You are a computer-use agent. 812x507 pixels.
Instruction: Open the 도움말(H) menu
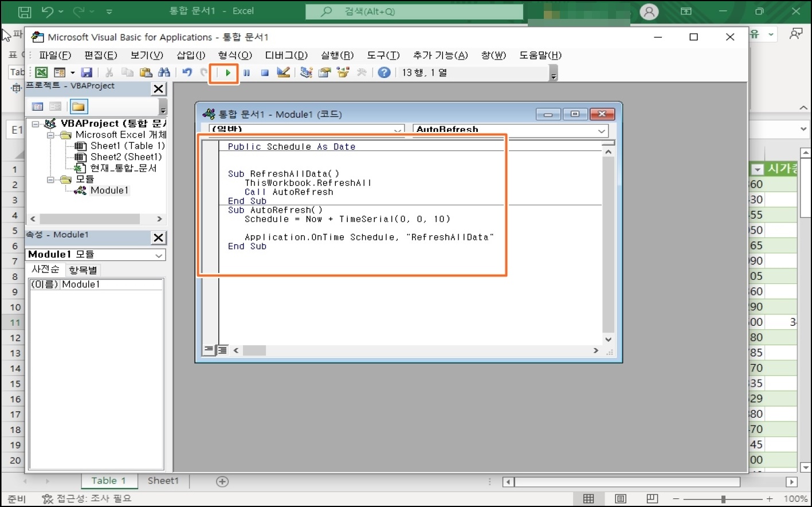540,55
